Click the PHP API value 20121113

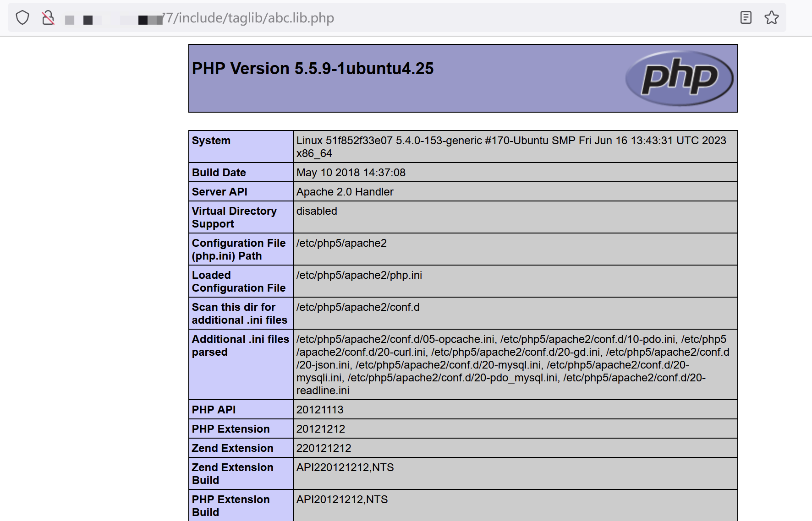tap(319, 410)
